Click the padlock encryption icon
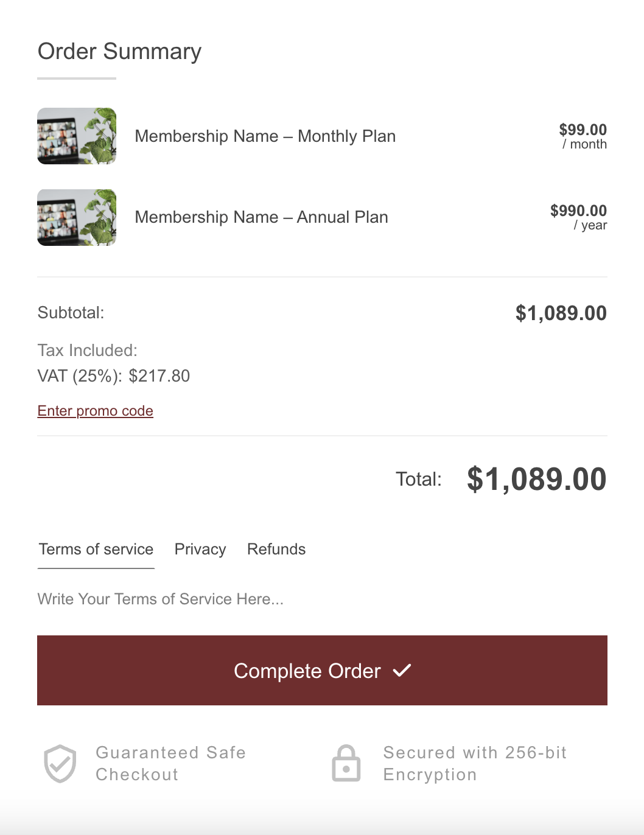Screen dimensions: 644x835 point(346,763)
